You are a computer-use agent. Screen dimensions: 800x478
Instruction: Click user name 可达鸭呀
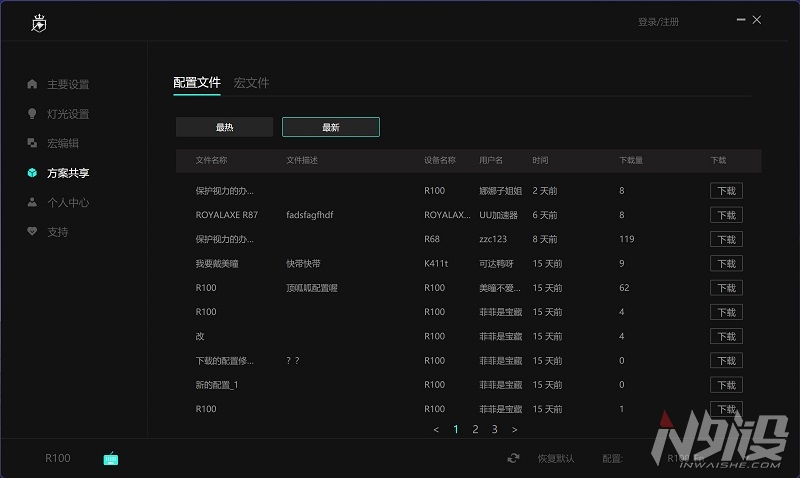(x=496, y=263)
